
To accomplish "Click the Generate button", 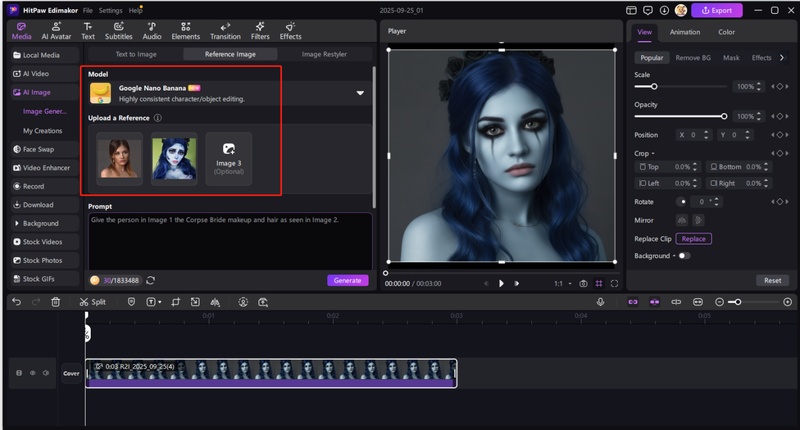I will [347, 281].
